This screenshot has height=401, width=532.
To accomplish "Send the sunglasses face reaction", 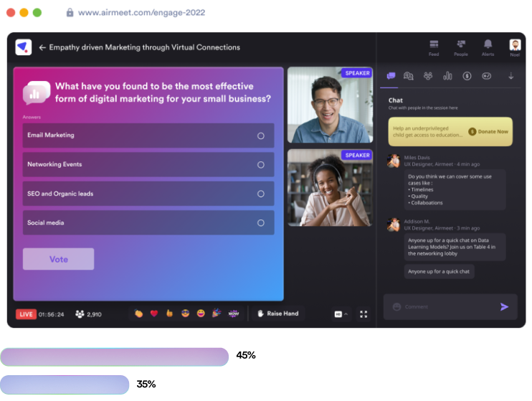I will click(185, 313).
